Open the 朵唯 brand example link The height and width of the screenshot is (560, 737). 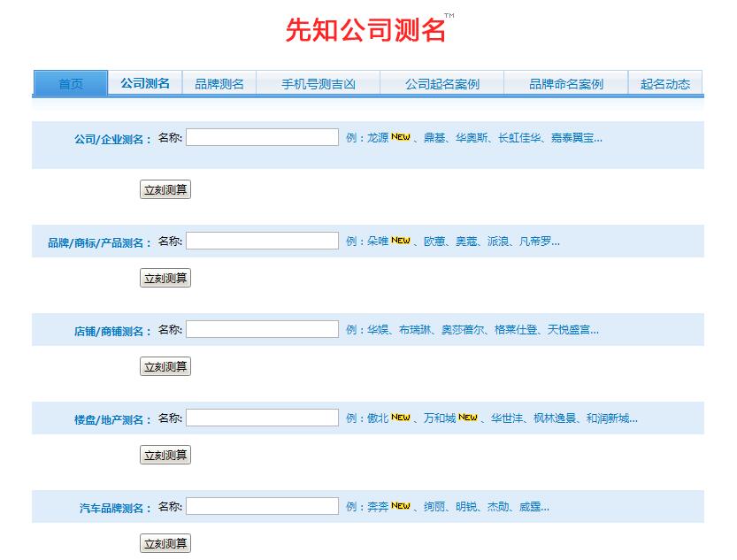pos(378,241)
